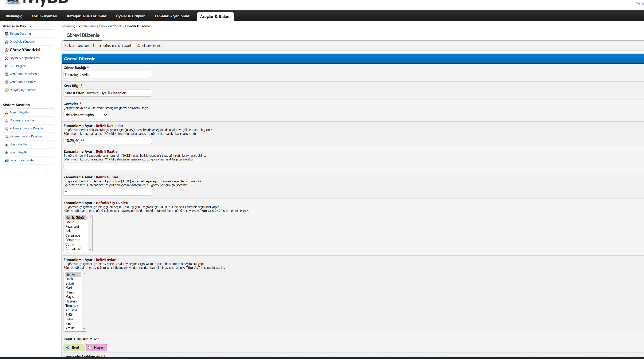Open the Görevler file dropdown

(x=86, y=115)
